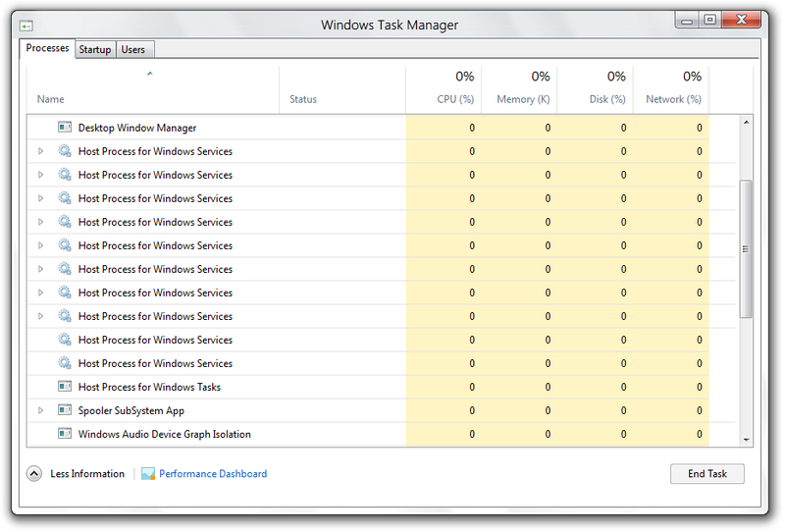Image resolution: width=785 pixels, height=532 pixels.
Task: Click the CPU value for Spooler SubSystem App
Action: click(472, 410)
